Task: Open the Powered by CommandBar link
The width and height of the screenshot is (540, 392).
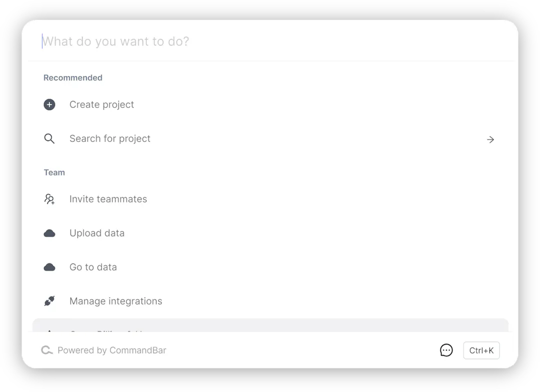Action: click(112, 350)
